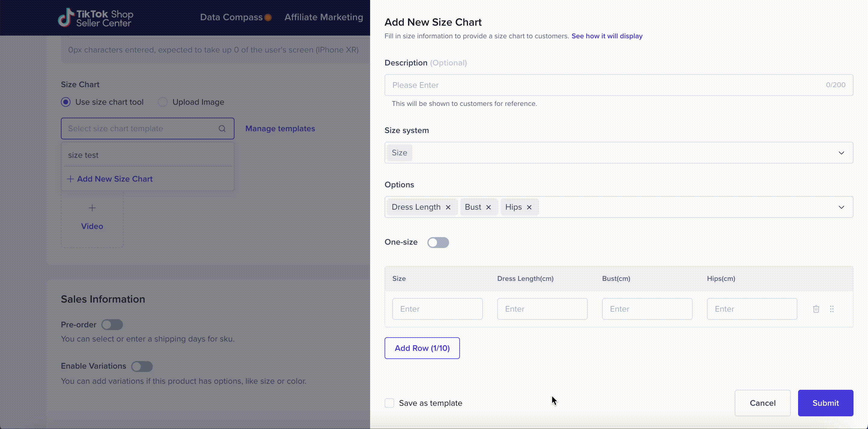Expand the Size system dropdown
The height and width of the screenshot is (429, 868).
point(841,153)
